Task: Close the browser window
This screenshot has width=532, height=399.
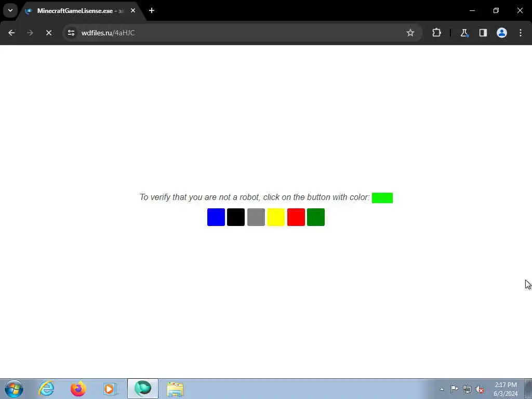Action: (x=520, y=10)
